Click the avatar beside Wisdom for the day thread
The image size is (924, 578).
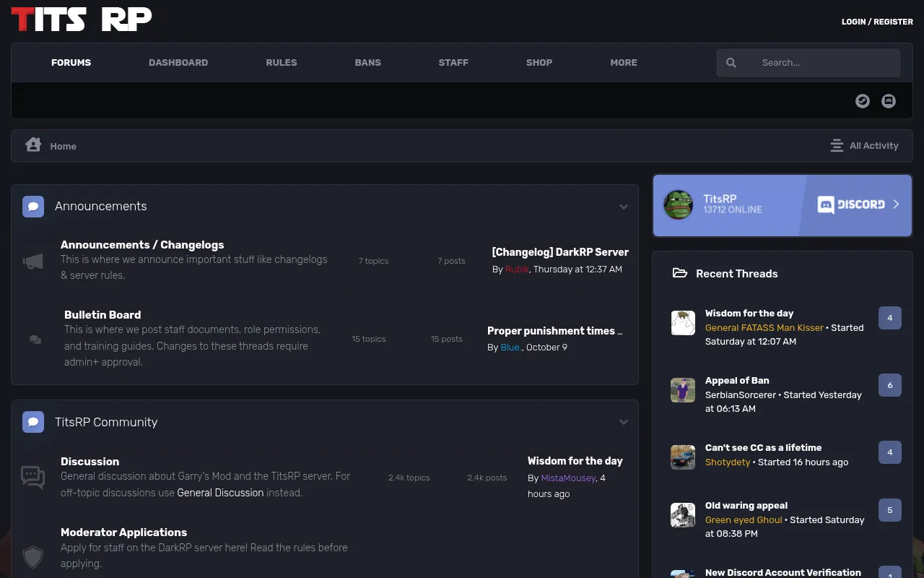(683, 323)
